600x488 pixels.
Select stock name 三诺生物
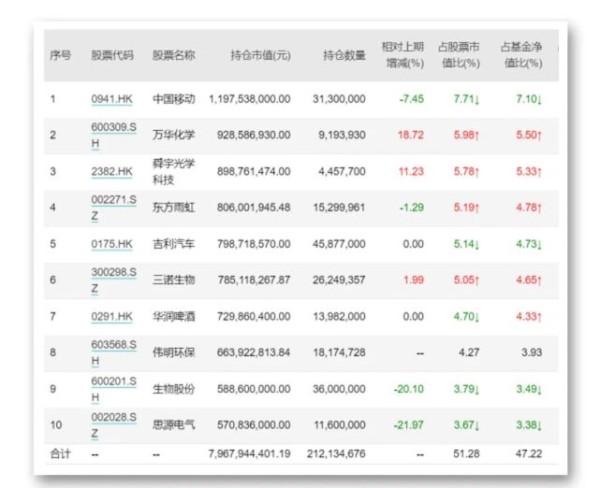(x=174, y=280)
